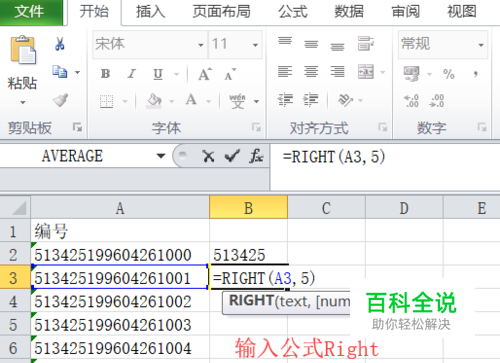Switch to 插入 Insert tab
The image size is (500, 363).
click(x=150, y=12)
